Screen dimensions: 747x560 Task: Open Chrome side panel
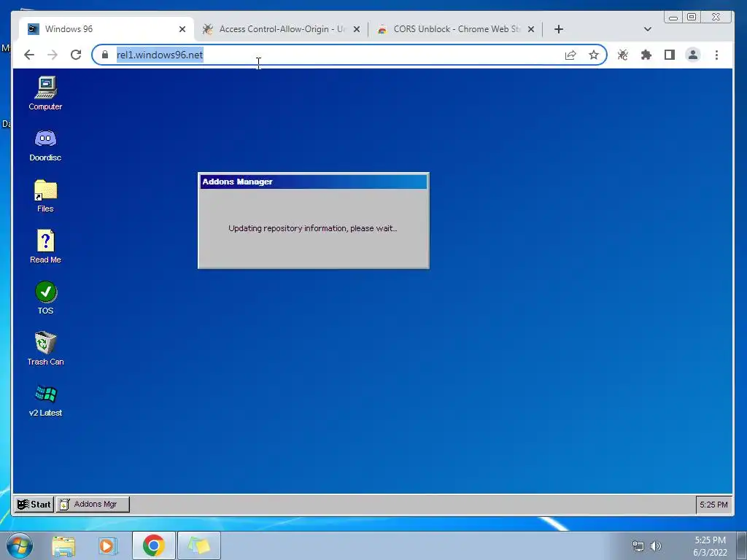[x=670, y=55]
